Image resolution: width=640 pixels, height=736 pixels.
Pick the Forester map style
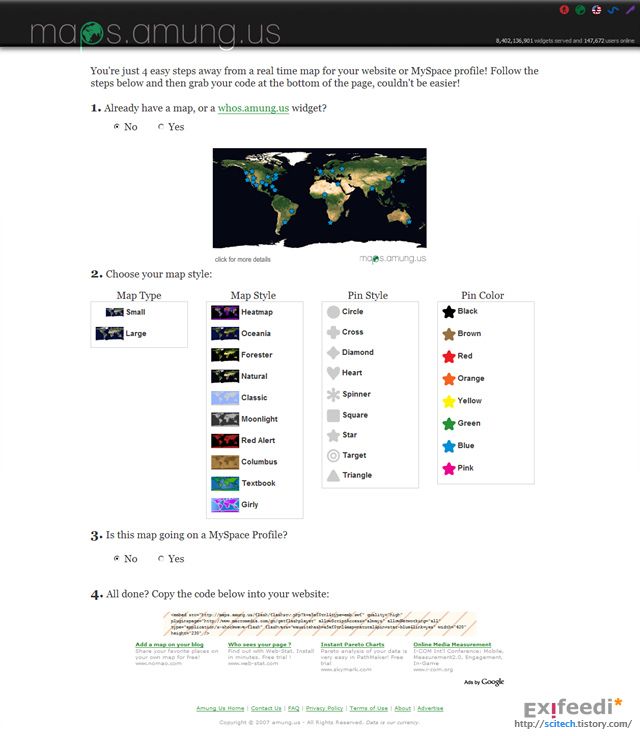click(x=242, y=355)
